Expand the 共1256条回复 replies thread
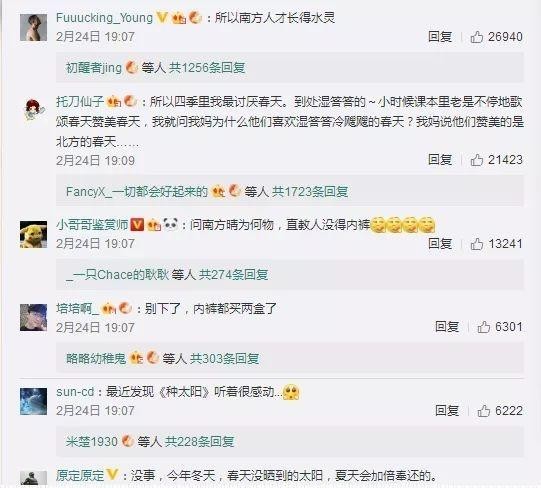This screenshot has height=488, width=541. click(x=207, y=68)
